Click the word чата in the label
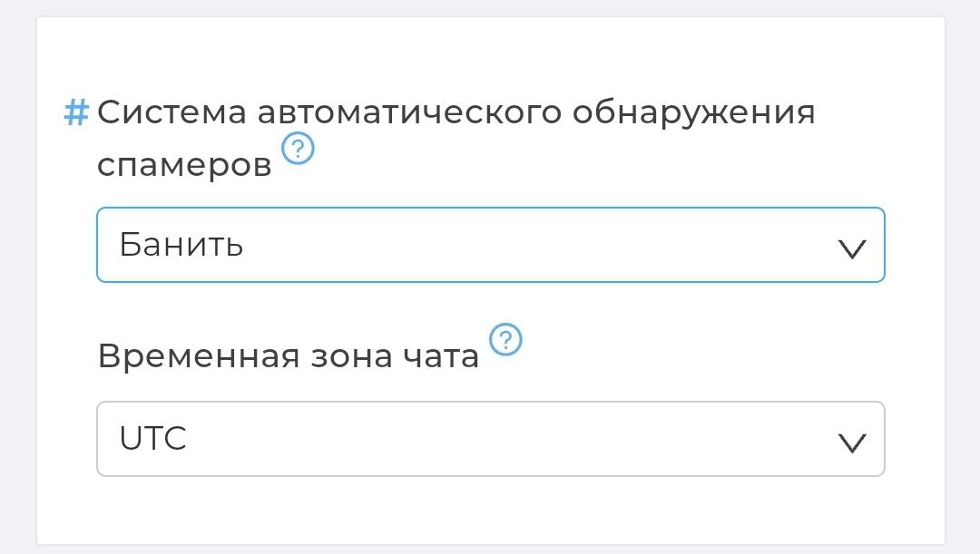The width and height of the screenshot is (980, 554). [x=440, y=356]
